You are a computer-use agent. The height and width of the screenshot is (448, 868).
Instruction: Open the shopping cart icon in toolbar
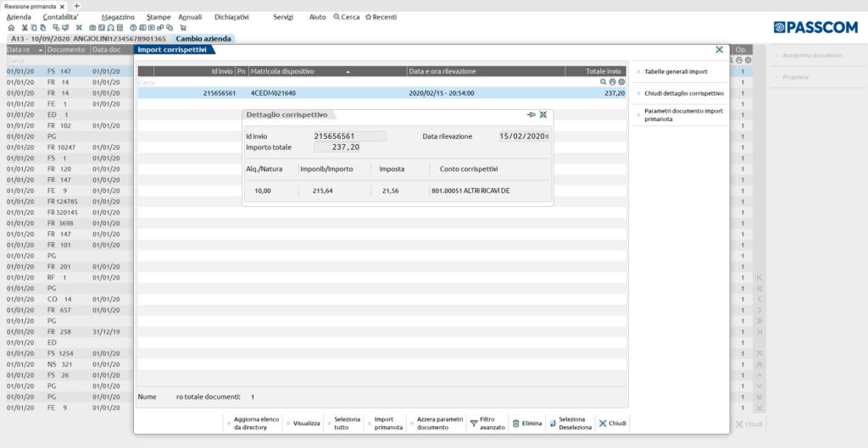(183, 28)
